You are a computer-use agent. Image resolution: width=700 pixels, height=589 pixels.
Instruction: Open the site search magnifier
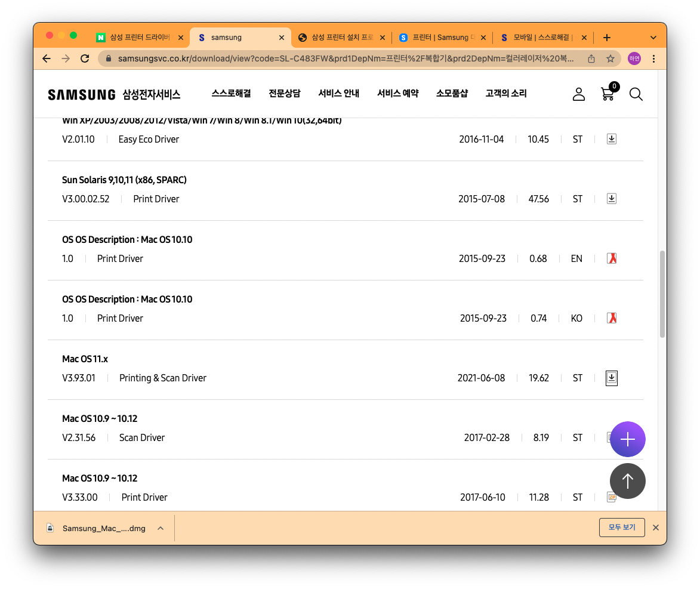click(x=636, y=94)
